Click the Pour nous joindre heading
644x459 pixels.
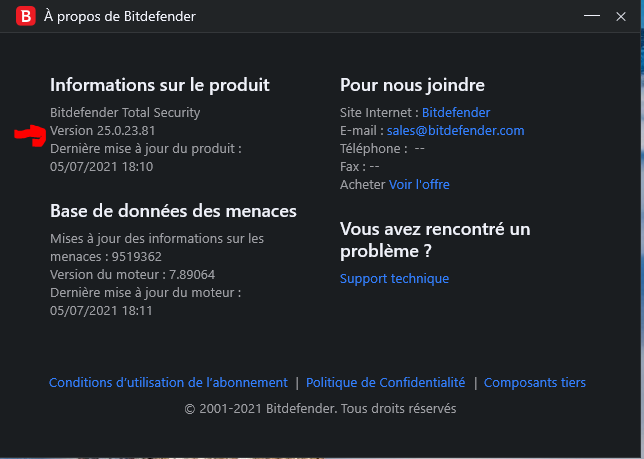point(412,85)
